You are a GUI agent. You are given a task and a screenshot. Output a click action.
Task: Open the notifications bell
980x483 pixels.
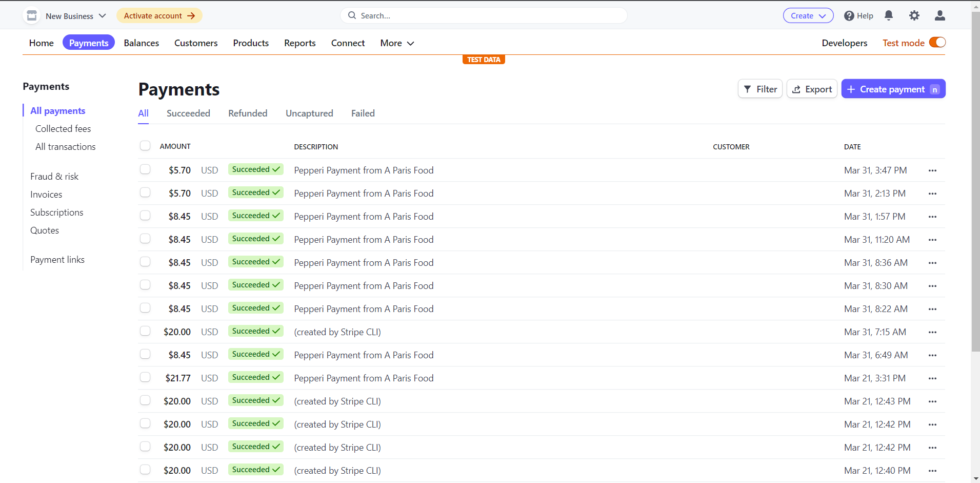coord(889,15)
